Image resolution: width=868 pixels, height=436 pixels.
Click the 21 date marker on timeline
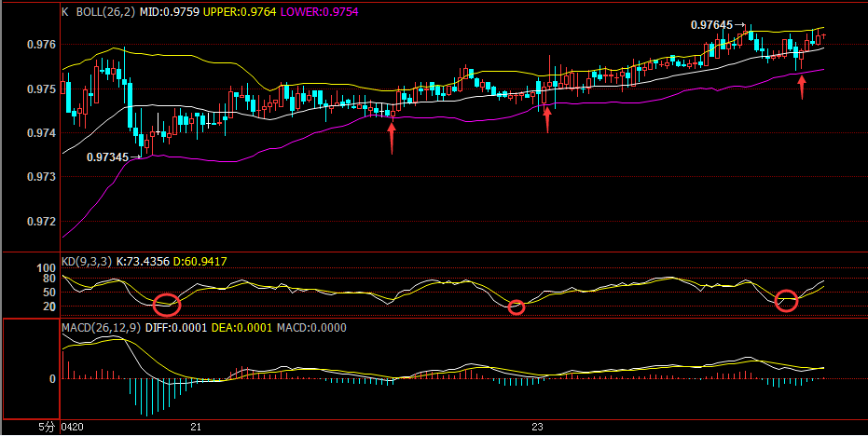196,427
